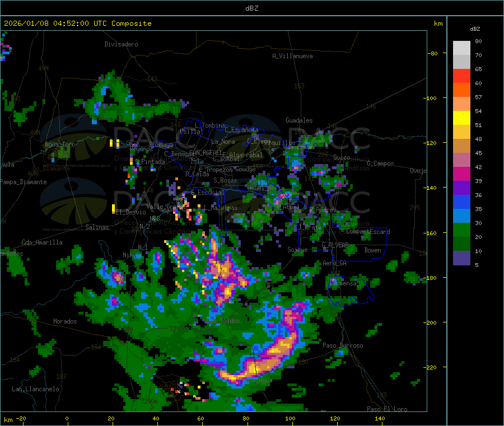Click the Punta_Agua label
504x426 pixels.
coord(256,380)
